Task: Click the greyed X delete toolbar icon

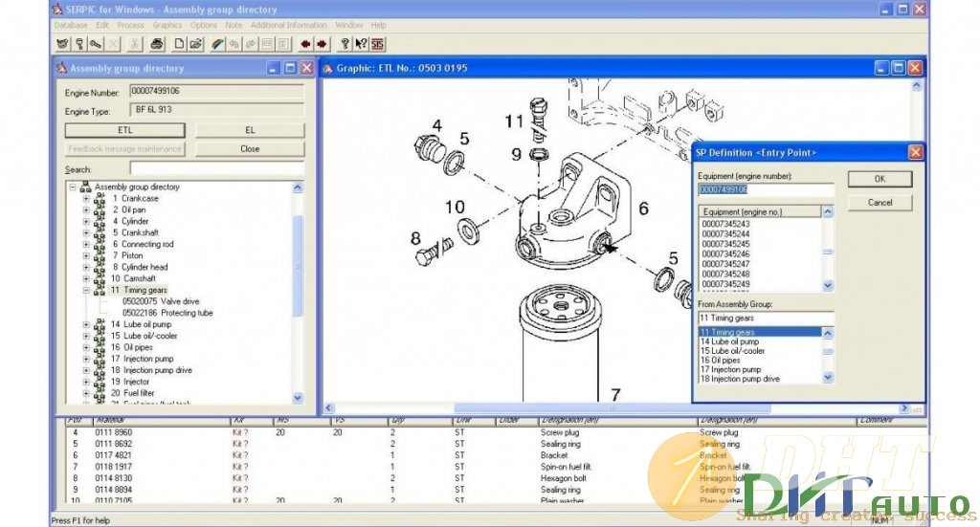Action: [113, 44]
